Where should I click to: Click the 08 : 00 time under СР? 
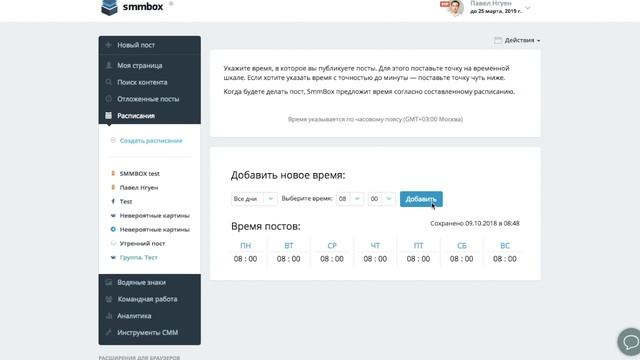(x=332, y=259)
